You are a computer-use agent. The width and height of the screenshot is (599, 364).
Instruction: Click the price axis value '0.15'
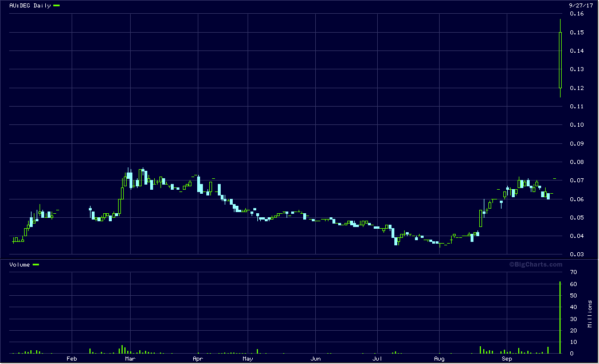pos(577,33)
